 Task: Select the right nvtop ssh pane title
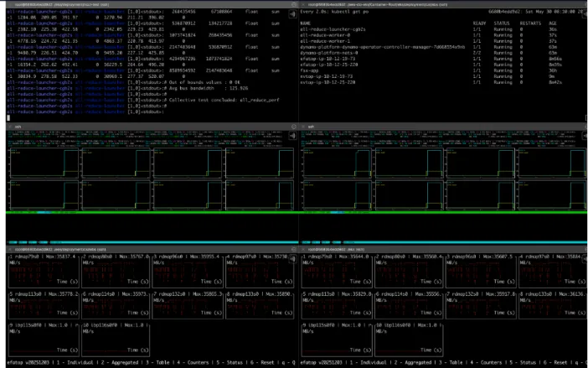[x=311, y=127]
